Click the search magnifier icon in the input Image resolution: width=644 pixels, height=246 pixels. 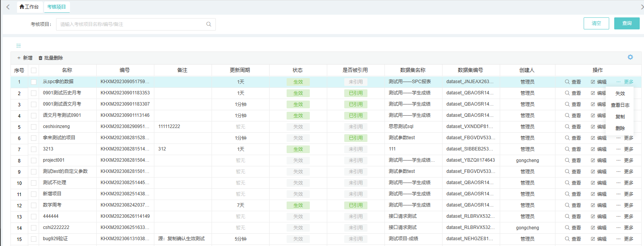pos(209,24)
